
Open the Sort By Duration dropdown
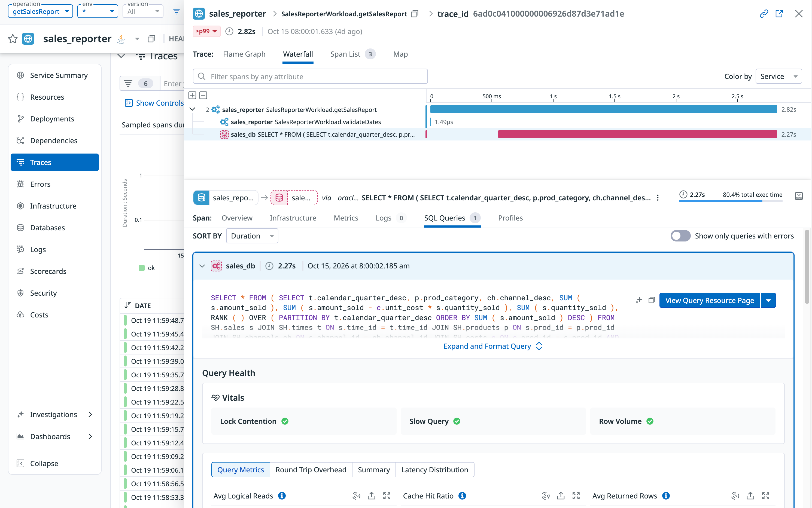[x=252, y=236]
